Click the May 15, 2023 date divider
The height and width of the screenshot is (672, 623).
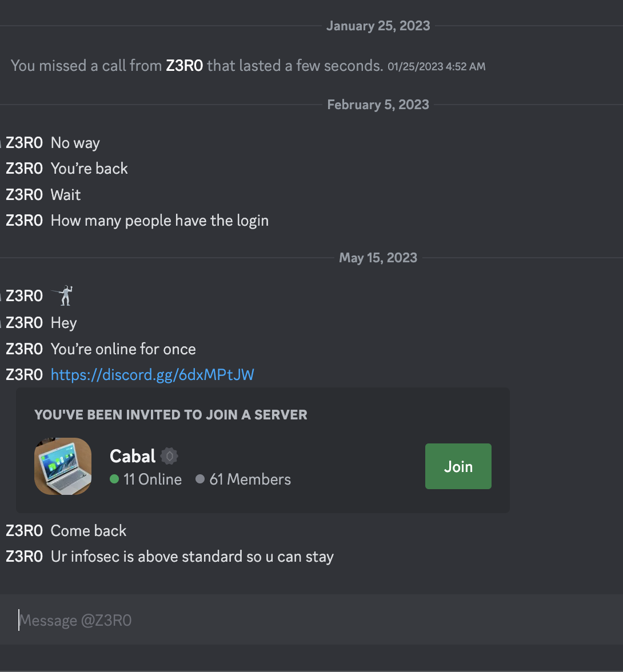pos(378,258)
